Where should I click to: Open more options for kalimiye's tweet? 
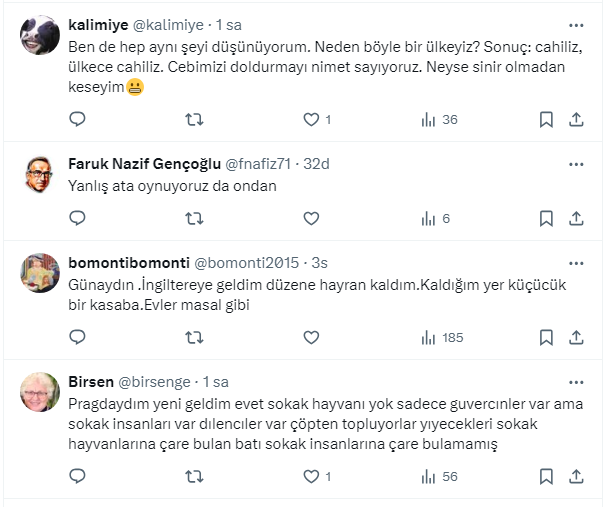click(576, 26)
